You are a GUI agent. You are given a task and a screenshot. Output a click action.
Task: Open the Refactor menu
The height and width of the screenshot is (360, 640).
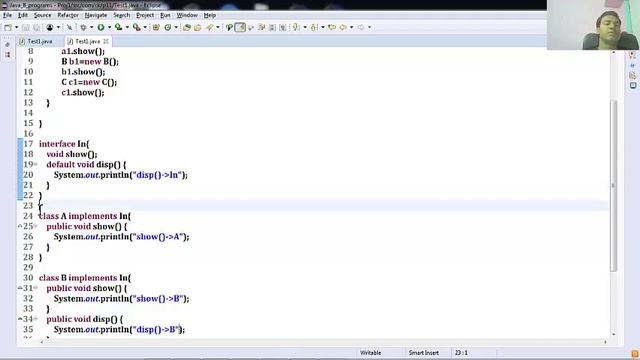tap(68, 15)
